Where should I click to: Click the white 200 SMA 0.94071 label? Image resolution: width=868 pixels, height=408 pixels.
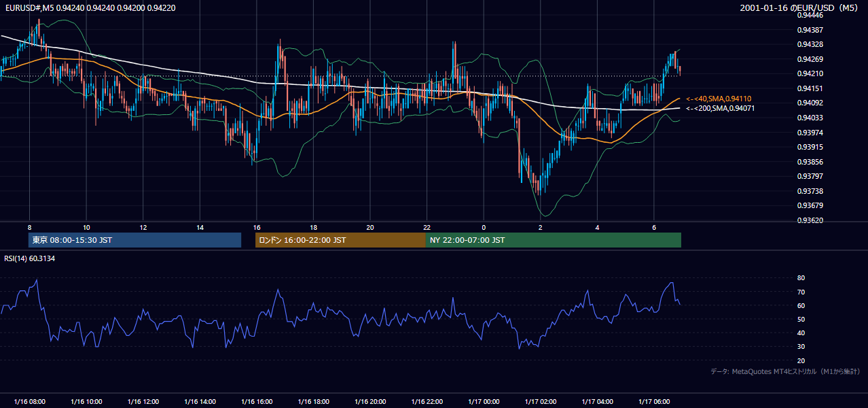tap(720, 108)
